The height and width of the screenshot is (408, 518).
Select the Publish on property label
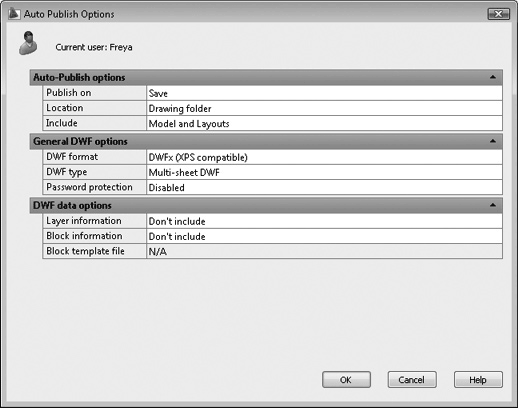click(69, 93)
